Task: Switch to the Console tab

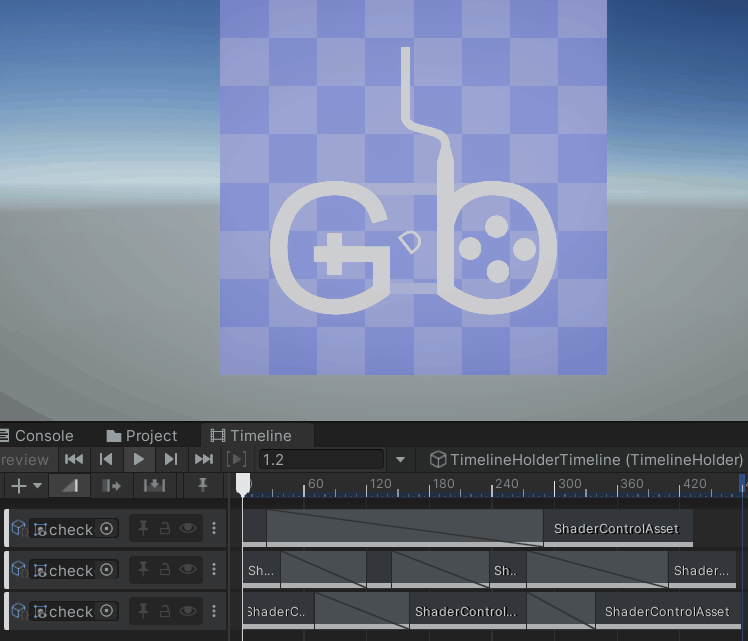Action: pyautogui.click(x=36, y=435)
